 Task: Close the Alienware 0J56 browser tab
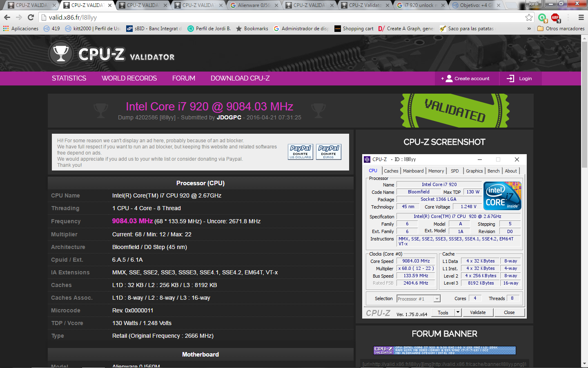tap(276, 5)
